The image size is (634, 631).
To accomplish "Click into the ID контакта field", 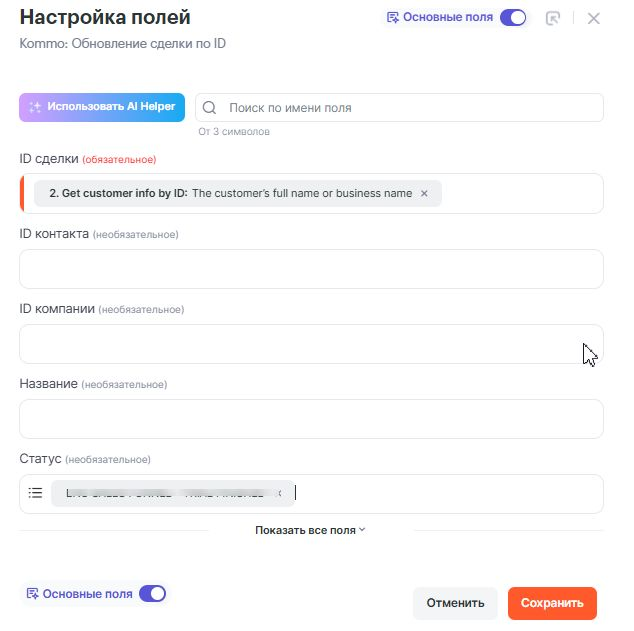I will [x=311, y=269].
